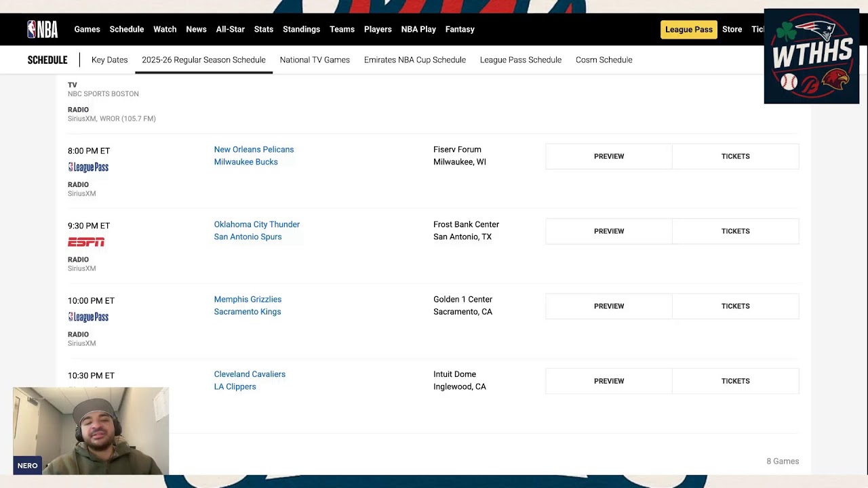
Task: Click Frost Bank Center venue text
Action: [x=466, y=224]
